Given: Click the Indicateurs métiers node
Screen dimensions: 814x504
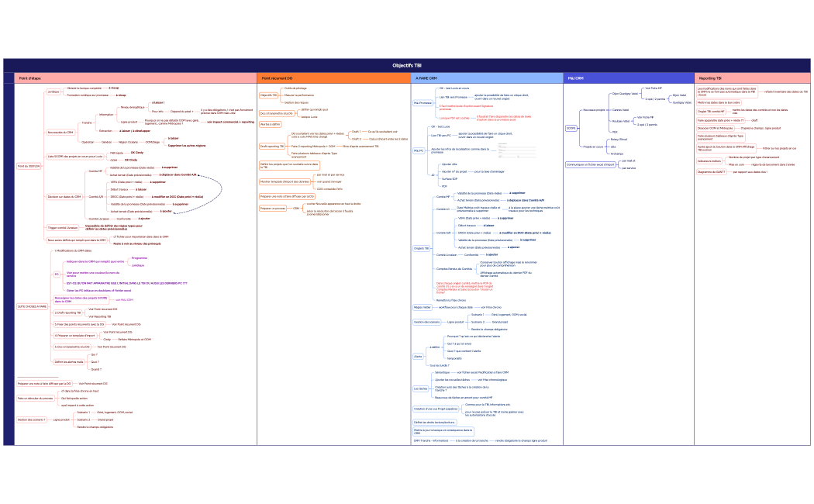Looking at the screenshot, I should point(709,160).
